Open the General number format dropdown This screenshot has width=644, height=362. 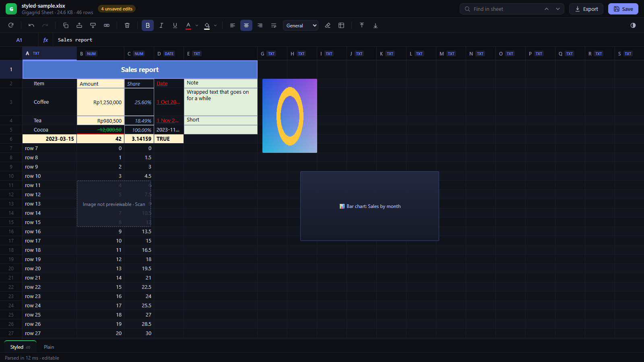(x=301, y=25)
